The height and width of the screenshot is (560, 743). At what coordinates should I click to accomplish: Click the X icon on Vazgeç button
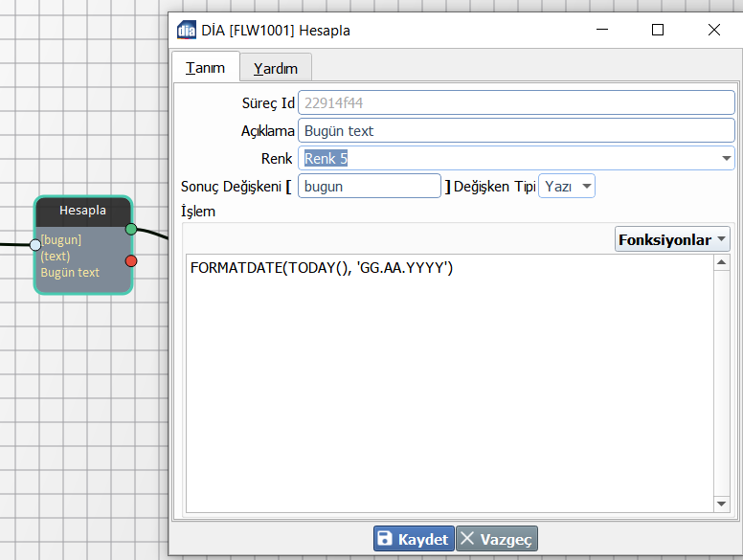click(467, 539)
